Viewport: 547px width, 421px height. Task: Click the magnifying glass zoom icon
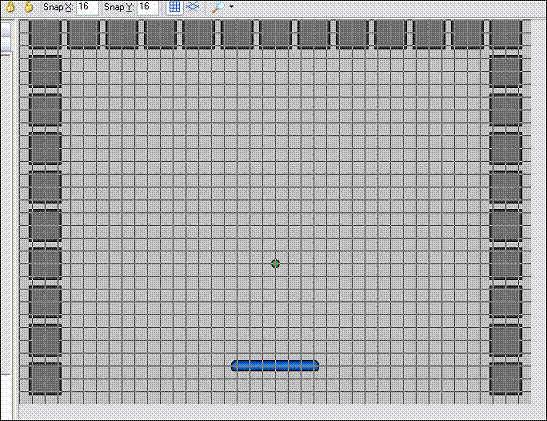pyautogui.click(x=218, y=7)
